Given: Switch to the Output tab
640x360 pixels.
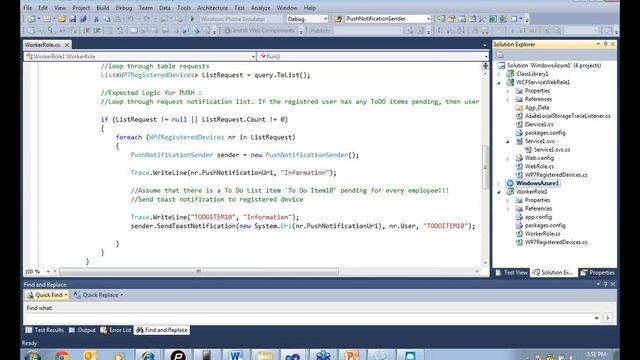Looking at the screenshot, I should pyautogui.click(x=82, y=330).
